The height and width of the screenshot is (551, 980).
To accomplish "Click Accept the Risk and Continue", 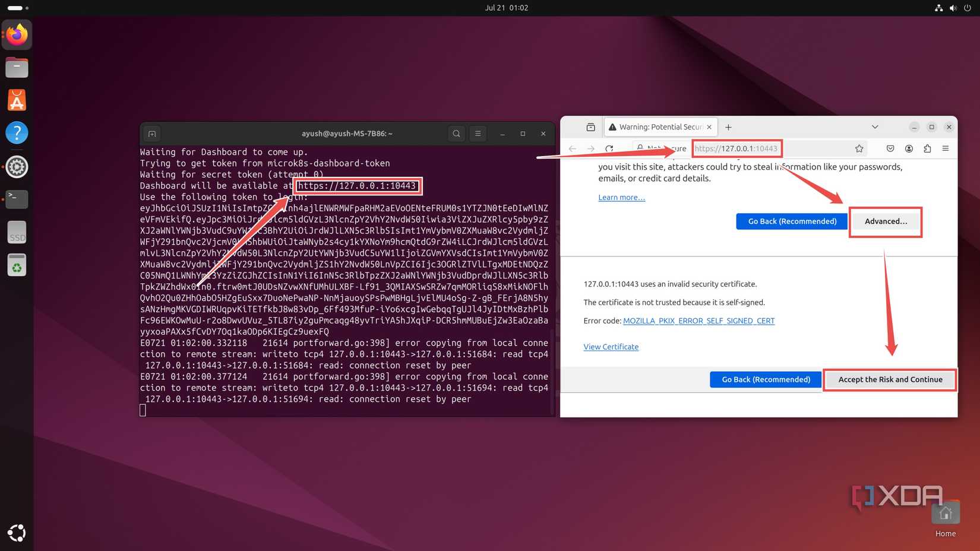I will pos(890,379).
